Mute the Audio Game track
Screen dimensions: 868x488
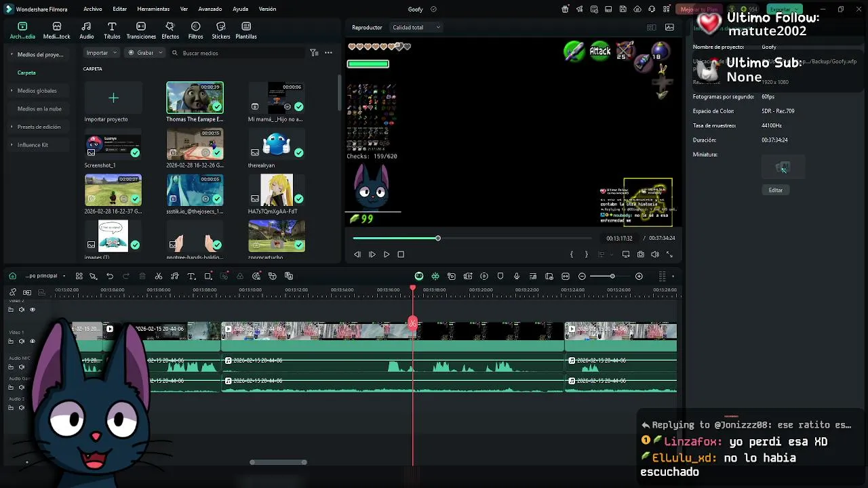point(21,387)
